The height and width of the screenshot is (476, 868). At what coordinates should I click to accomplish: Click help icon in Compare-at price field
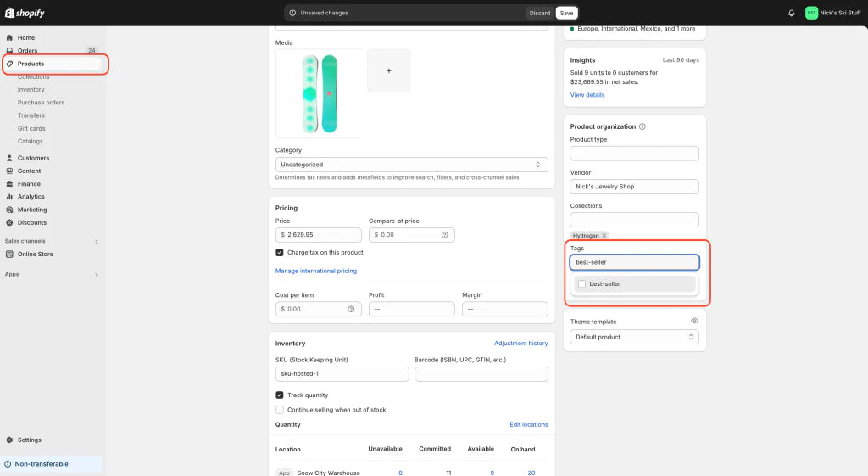(x=444, y=235)
